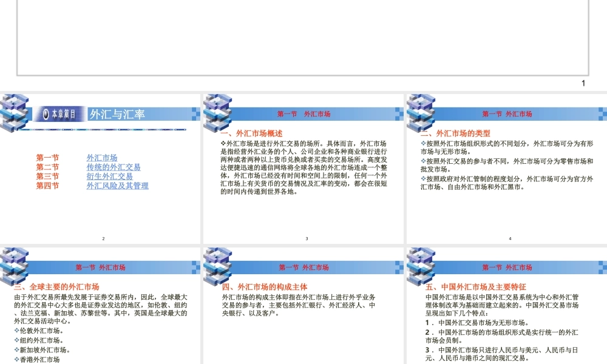Screen dimensions: 607x364
Task: Click the 3D cube logo on slide 2
Action: (13, 115)
